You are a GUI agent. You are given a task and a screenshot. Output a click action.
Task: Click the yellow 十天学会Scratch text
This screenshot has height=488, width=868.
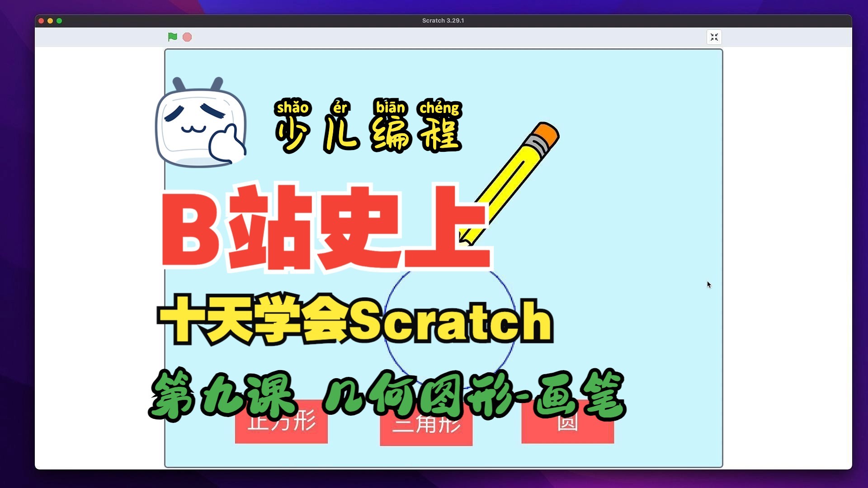pos(355,321)
